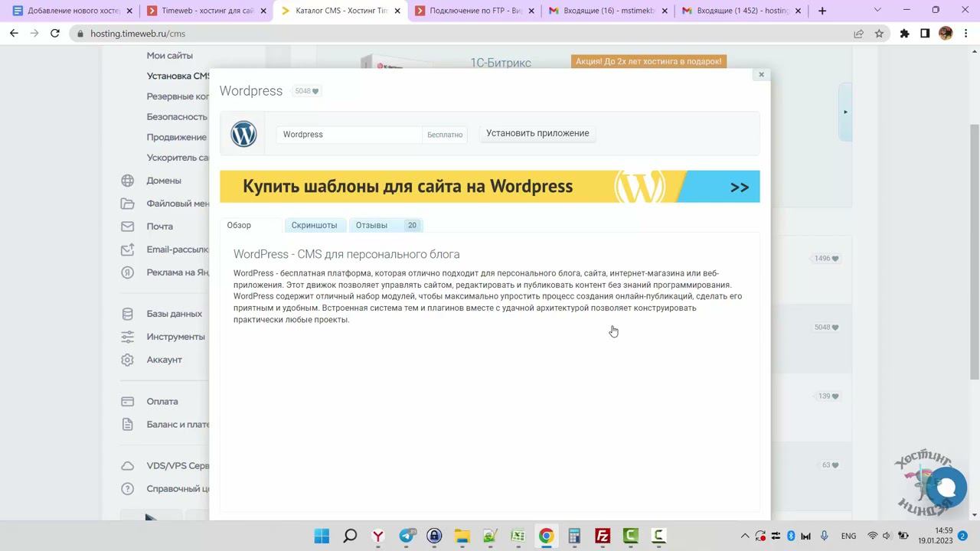Open Инструменты menu item
The height and width of the screenshot is (551, 980).
[x=176, y=337]
